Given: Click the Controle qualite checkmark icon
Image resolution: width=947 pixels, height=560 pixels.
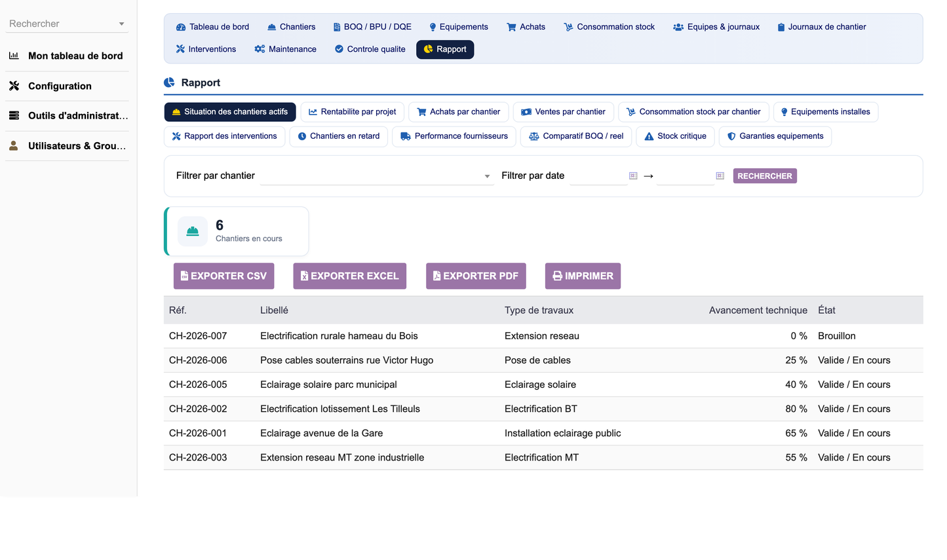Looking at the screenshot, I should pos(339,49).
